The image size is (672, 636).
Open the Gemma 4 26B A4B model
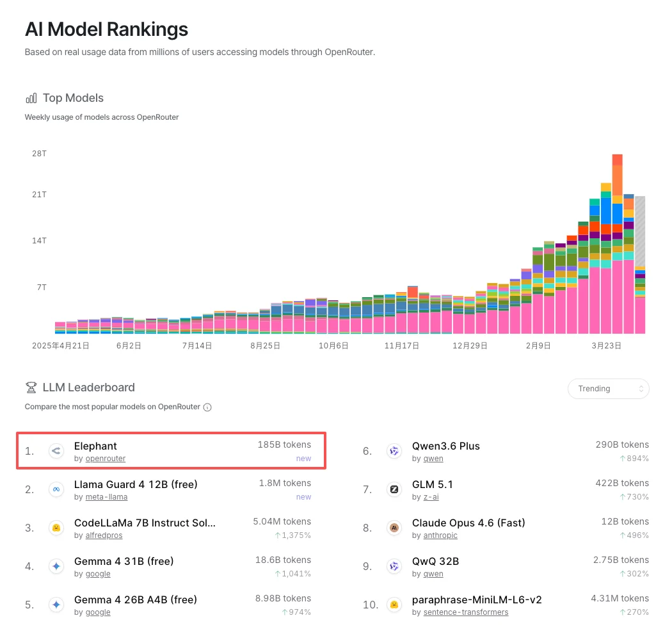point(136,600)
